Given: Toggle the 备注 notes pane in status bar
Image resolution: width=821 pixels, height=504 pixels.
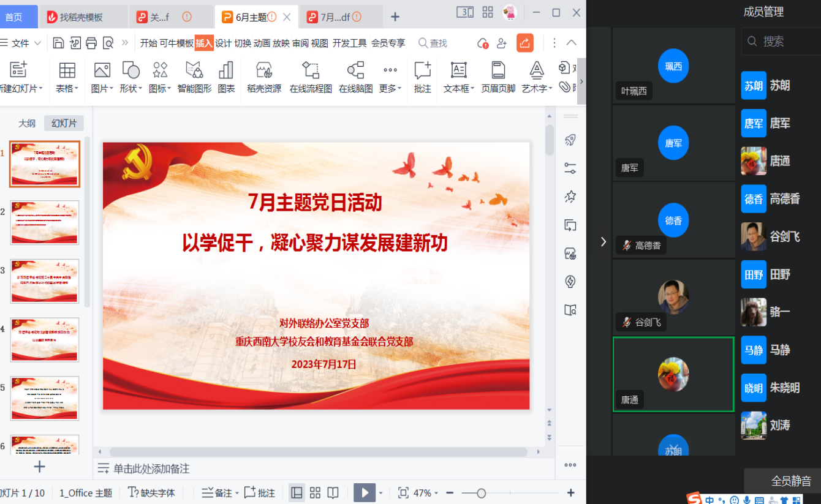Looking at the screenshot, I should point(218,493).
